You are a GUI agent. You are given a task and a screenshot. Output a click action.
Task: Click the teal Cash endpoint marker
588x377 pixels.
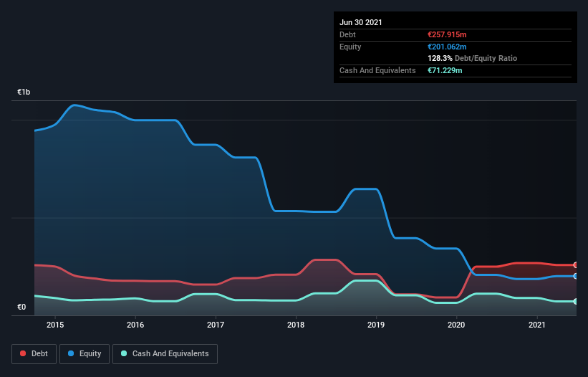coord(576,301)
